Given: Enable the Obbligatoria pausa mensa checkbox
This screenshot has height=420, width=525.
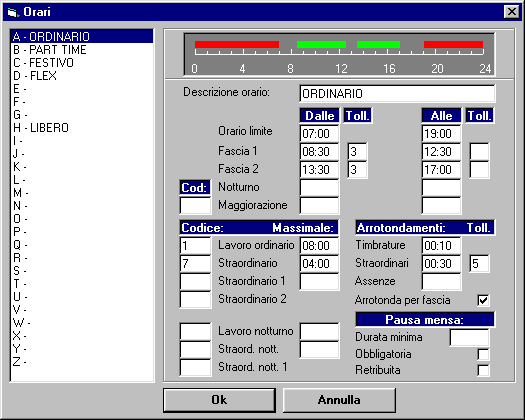Looking at the screenshot, I should point(483,354).
